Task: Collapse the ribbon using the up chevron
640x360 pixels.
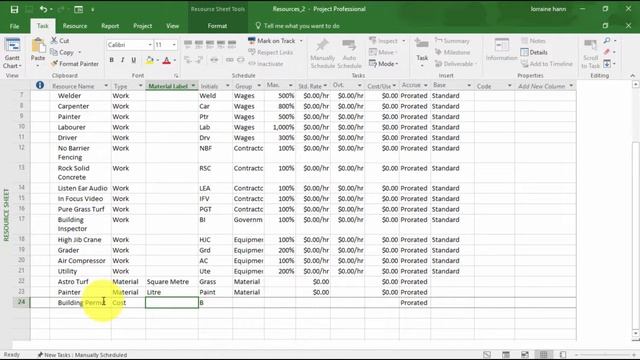Action: coord(632,76)
